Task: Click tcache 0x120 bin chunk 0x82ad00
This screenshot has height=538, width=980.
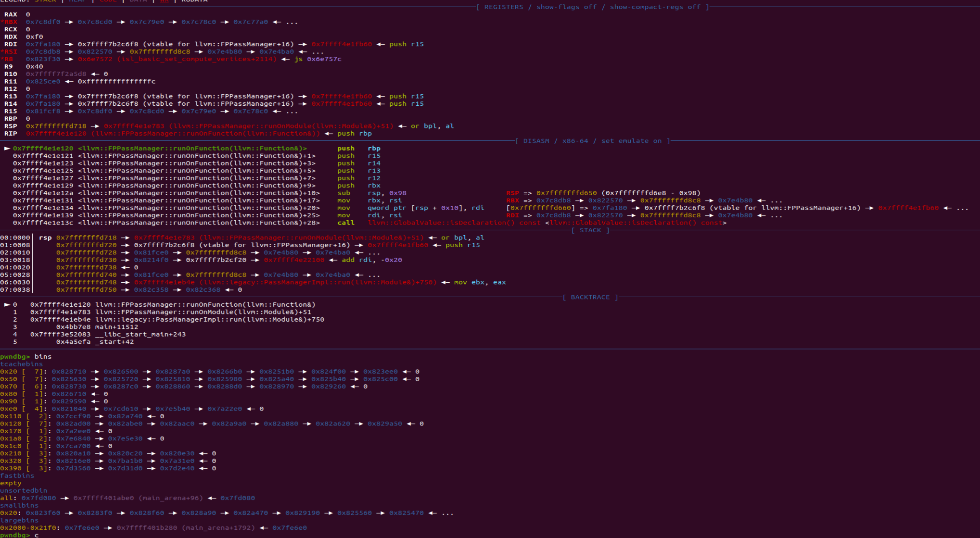Action: click(74, 424)
